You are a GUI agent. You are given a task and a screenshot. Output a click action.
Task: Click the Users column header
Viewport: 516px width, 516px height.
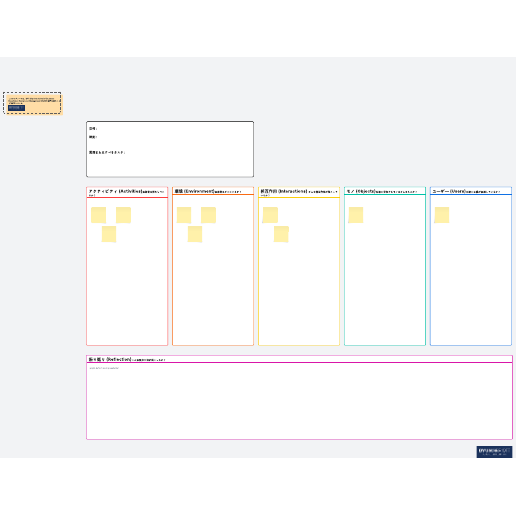tap(471, 191)
